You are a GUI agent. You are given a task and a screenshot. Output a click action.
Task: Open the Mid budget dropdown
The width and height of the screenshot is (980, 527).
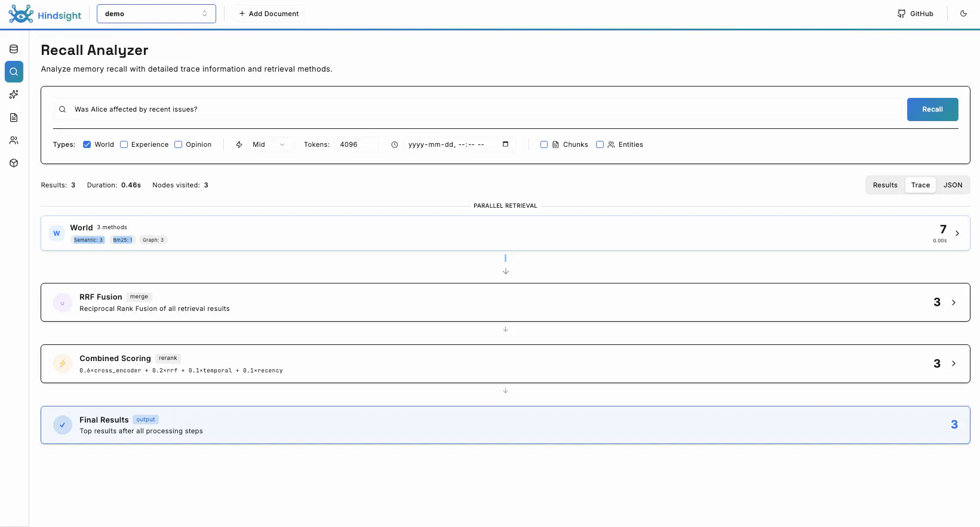269,144
